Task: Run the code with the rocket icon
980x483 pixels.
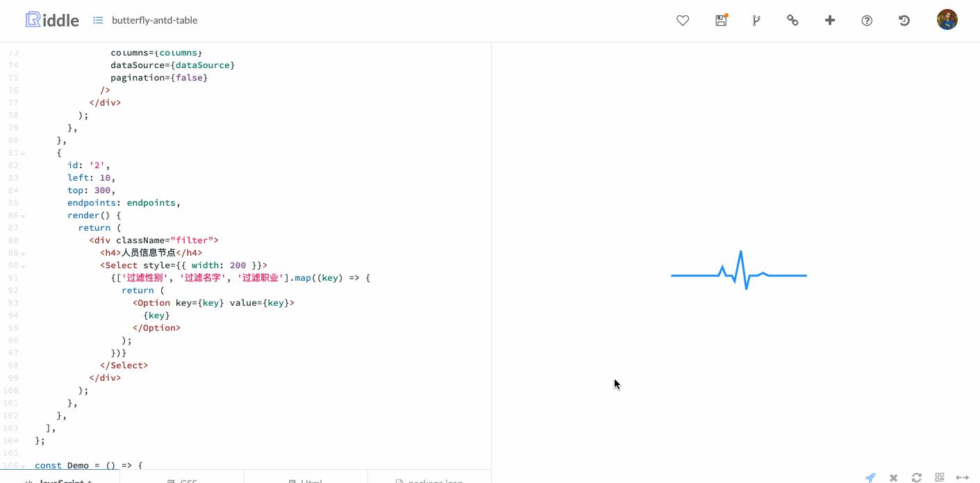Action: [870, 477]
